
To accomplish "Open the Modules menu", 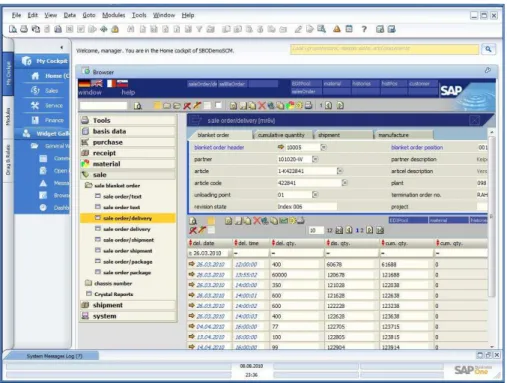I will click(x=113, y=15).
